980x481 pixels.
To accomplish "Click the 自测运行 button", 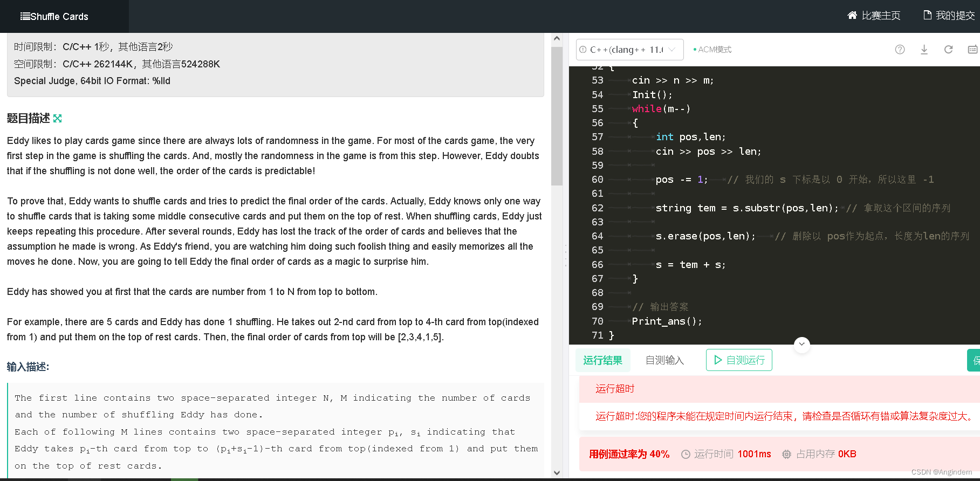I will pyautogui.click(x=739, y=360).
